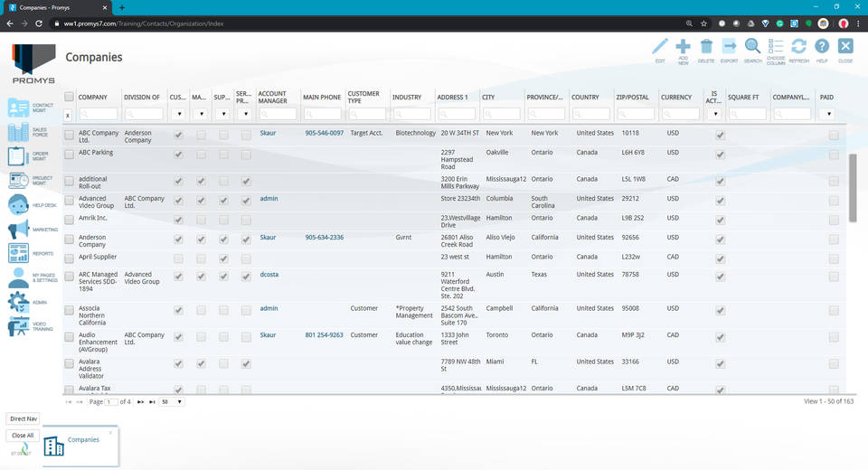The height and width of the screenshot is (470, 868).
Task: Select the ABC Company Ltd. row checkbox
Action: click(x=69, y=135)
